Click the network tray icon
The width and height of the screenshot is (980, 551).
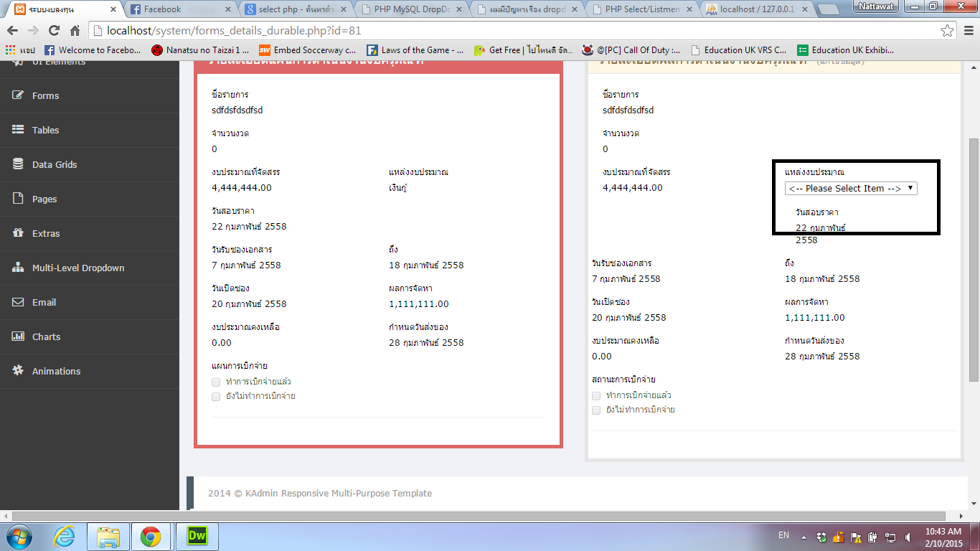[890, 537]
